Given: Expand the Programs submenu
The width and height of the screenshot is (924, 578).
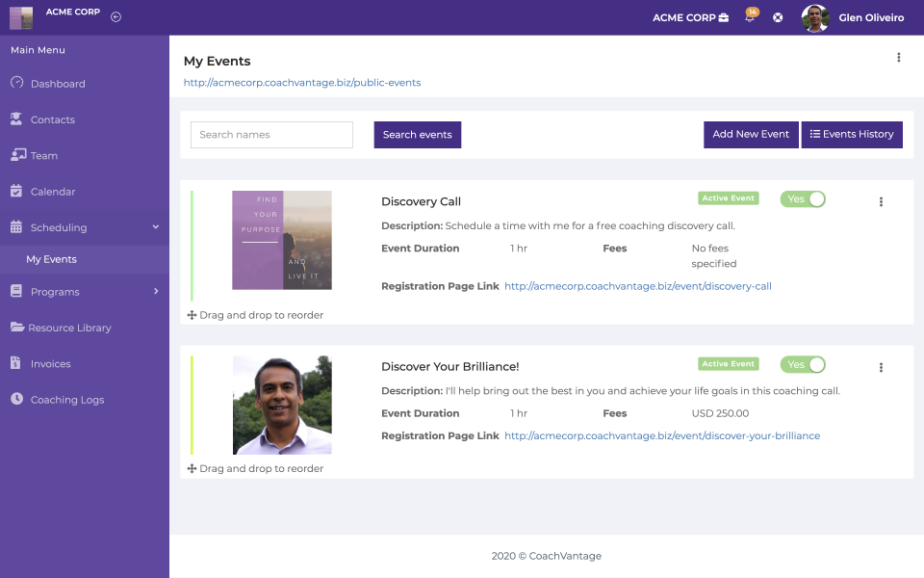Looking at the screenshot, I should click(x=156, y=292).
